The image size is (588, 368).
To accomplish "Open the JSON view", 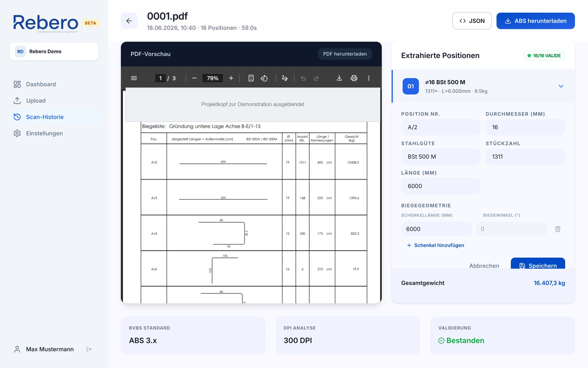I will pyautogui.click(x=472, y=21).
